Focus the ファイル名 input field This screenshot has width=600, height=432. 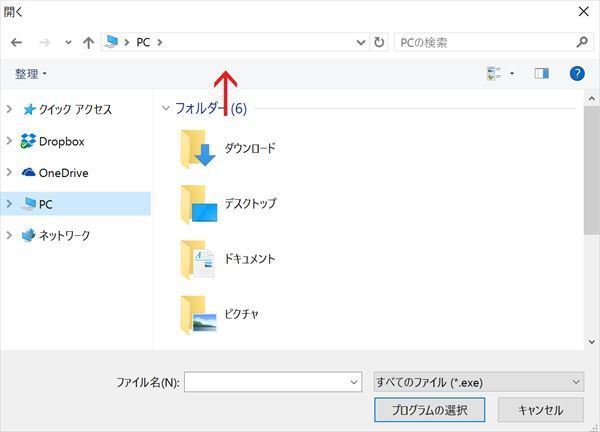pyautogui.click(x=273, y=382)
